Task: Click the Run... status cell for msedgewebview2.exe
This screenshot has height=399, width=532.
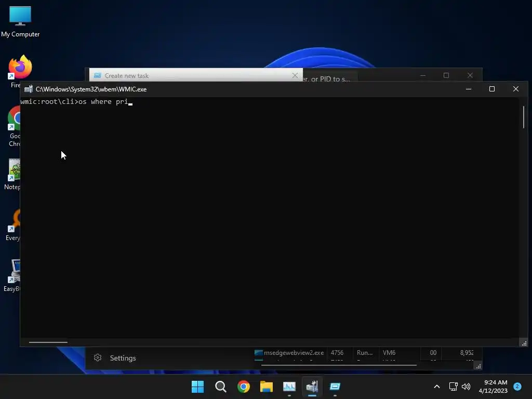Action: [365, 353]
